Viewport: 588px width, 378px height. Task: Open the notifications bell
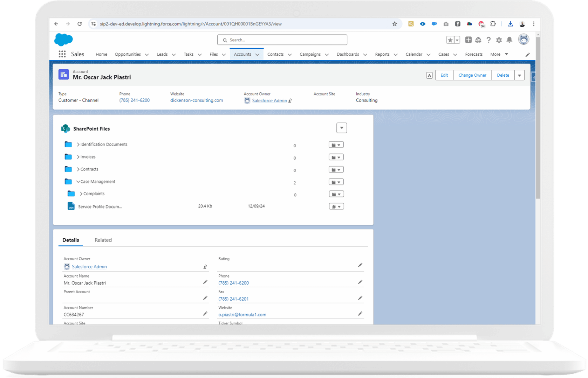click(509, 40)
